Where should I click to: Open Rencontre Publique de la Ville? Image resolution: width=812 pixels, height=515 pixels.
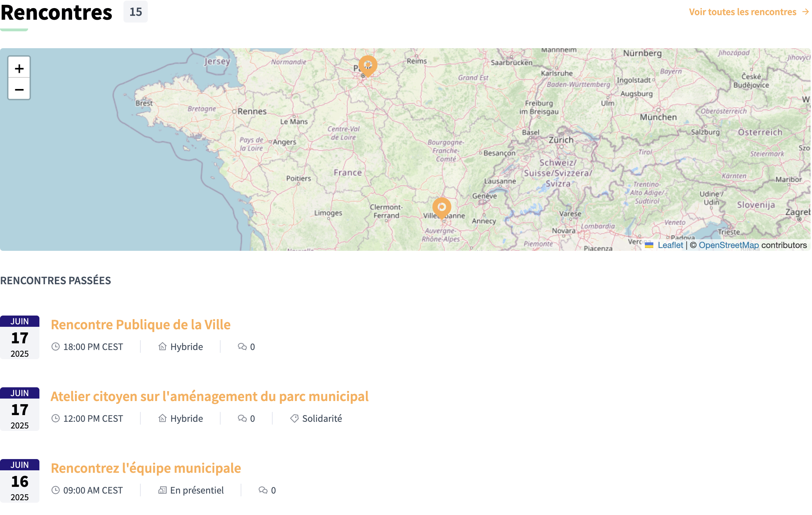141,324
